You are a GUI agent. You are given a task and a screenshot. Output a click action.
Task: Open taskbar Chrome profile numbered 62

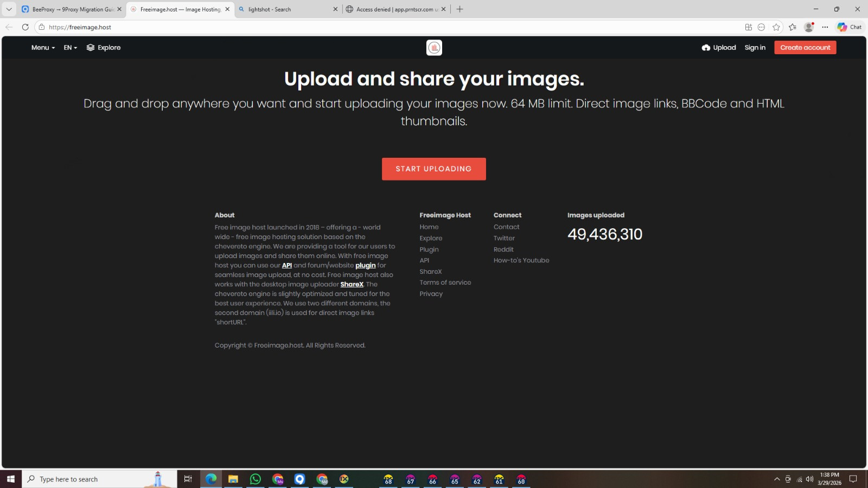tap(477, 479)
